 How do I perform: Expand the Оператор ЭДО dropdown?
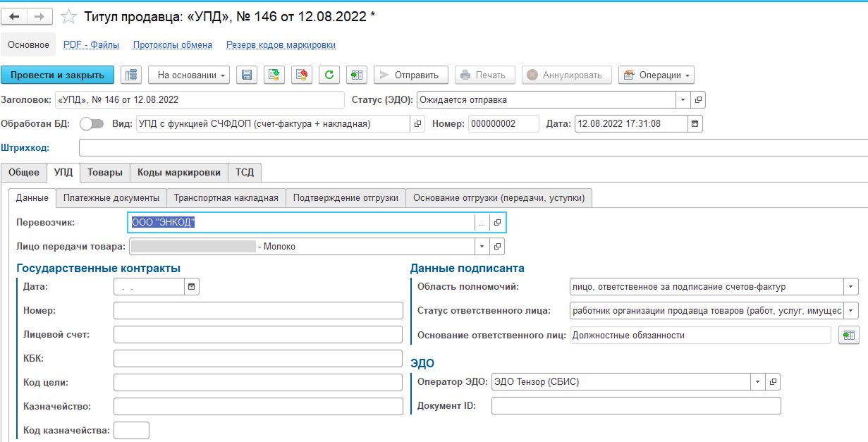point(757,382)
